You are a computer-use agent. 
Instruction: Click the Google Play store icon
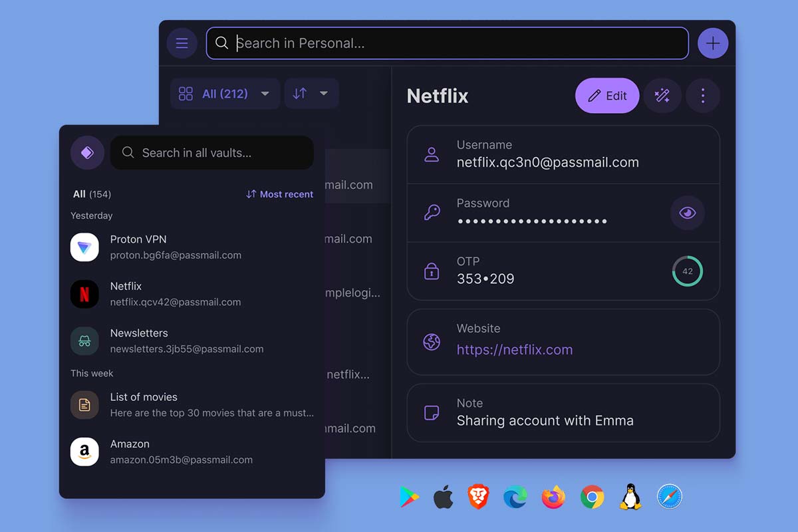point(409,497)
